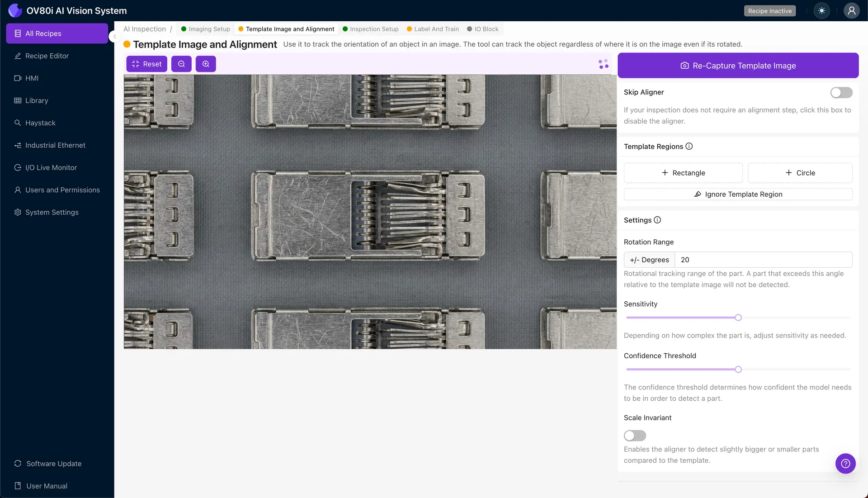
Task: Open the user profile avatar icon
Action: coord(851,11)
